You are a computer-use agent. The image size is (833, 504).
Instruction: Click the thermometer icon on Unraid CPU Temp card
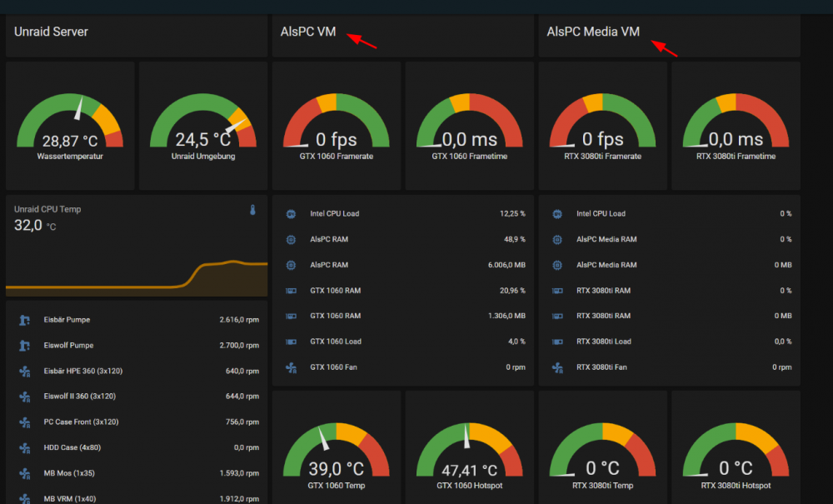tap(253, 210)
